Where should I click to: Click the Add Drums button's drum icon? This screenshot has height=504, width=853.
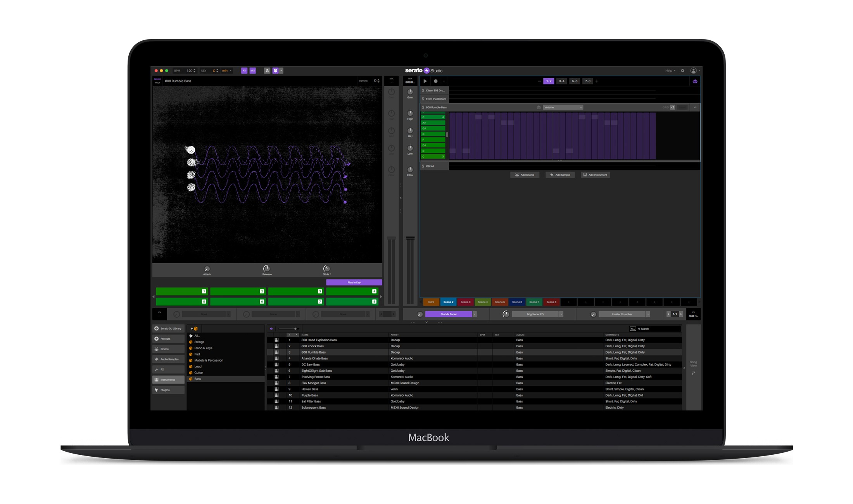coord(517,175)
